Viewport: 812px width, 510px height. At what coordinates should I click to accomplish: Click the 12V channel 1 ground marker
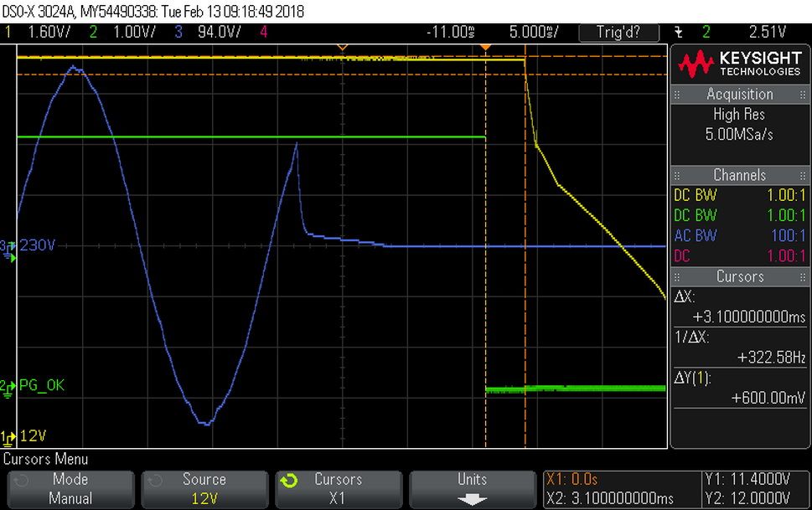tap(8, 438)
